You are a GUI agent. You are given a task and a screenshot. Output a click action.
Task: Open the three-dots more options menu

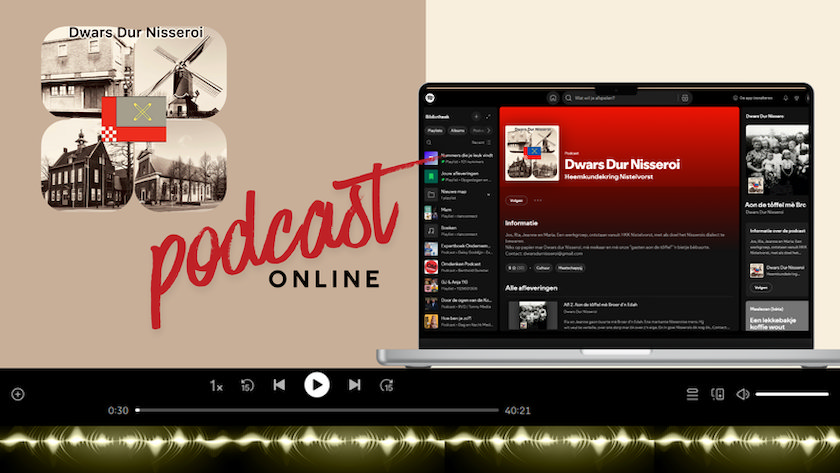coord(538,200)
